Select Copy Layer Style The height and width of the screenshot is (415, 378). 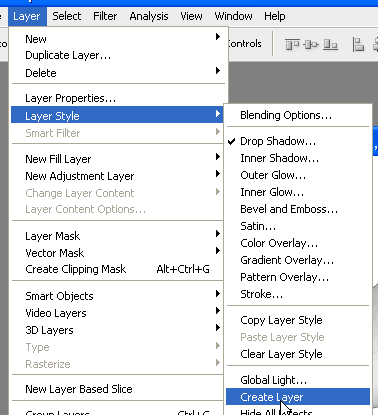[298, 320]
